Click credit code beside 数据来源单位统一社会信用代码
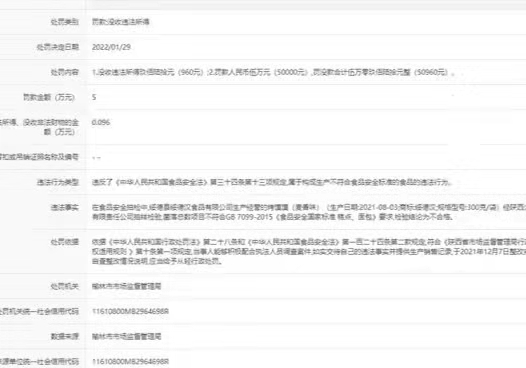 [x=130, y=362]
